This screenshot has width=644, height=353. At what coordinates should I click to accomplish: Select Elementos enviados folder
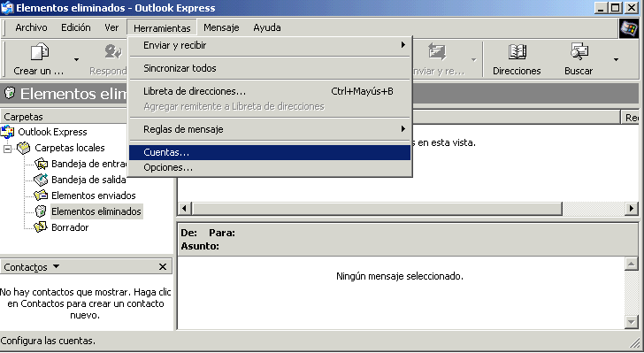[93, 196]
